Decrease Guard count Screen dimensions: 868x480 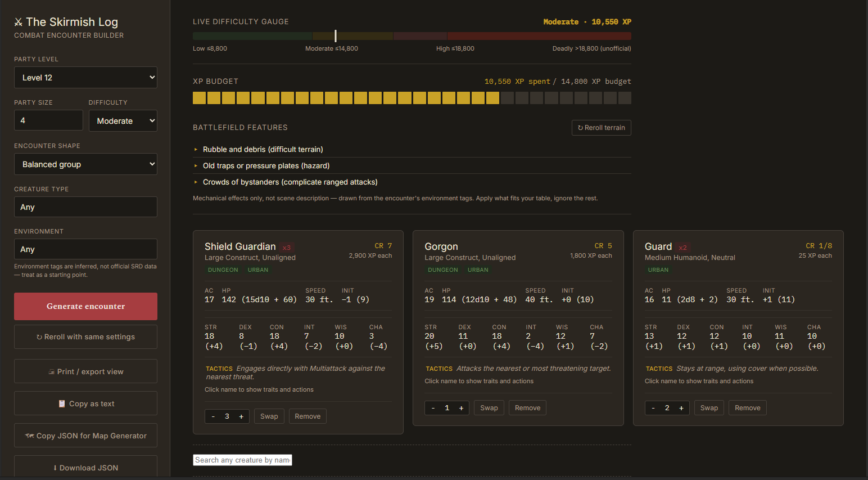pyautogui.click(x=653, y=408)
